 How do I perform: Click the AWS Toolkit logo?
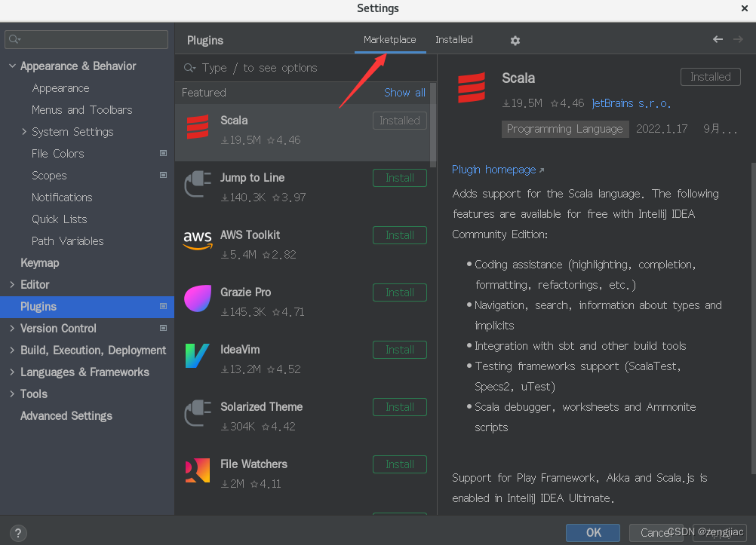click(x=198, y=241)
